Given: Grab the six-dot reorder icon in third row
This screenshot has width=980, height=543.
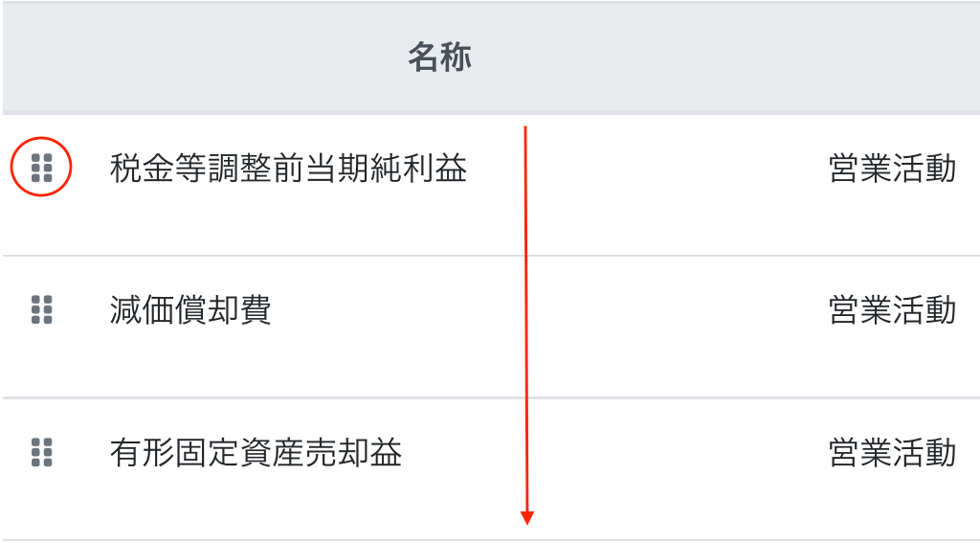Looking at the screenshot, I should pyautogui.click(x=41, y=452).
